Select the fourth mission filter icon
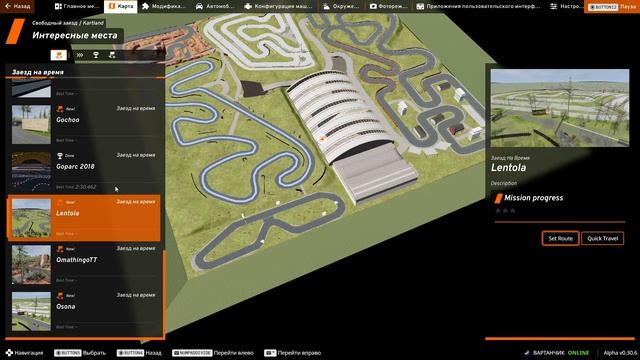Viewport: 640px width, 360px height. coord(112,55)
